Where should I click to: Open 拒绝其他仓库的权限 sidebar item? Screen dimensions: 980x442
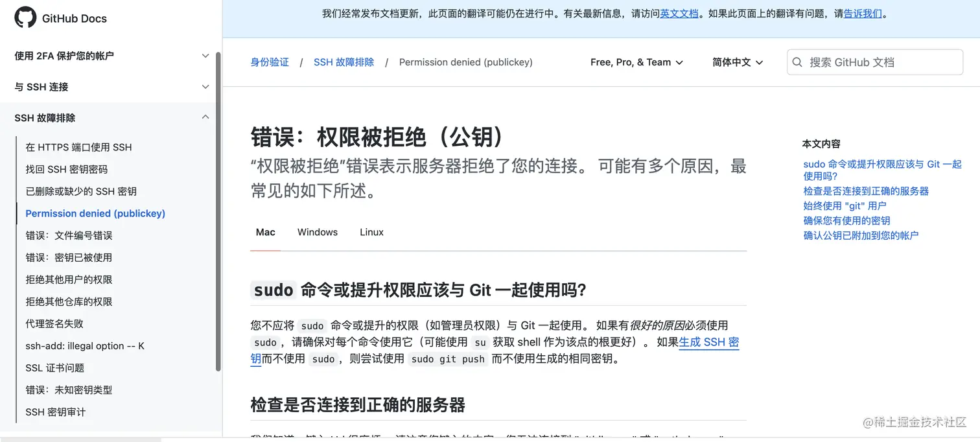coord(69,301)
